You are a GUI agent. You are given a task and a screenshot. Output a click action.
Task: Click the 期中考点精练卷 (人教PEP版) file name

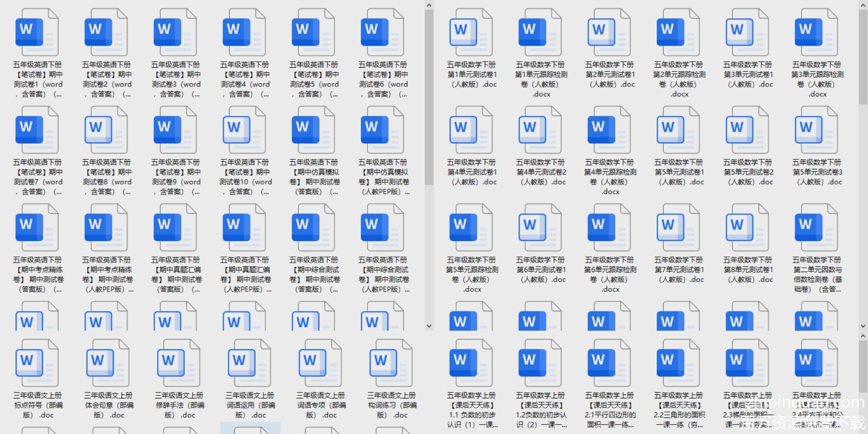(x=107, y=275)
